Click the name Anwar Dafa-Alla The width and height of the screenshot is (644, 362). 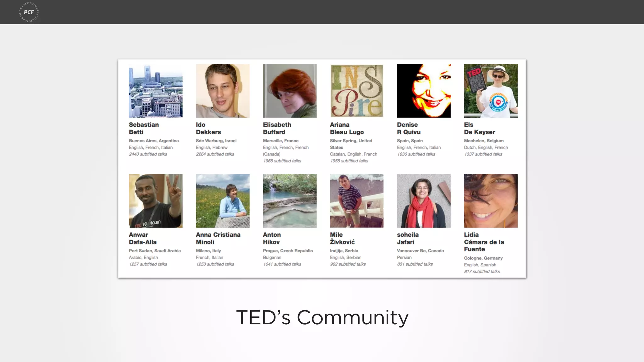[142, 238]
